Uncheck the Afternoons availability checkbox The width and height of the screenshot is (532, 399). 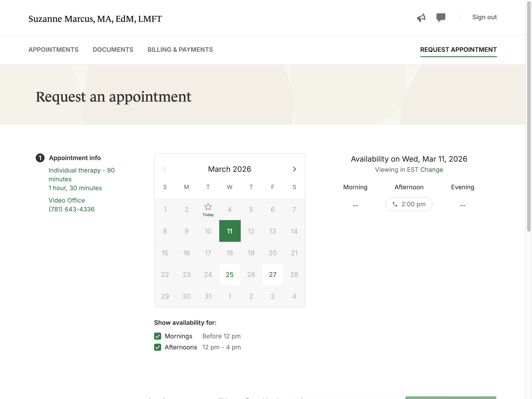(x=158, y=347)
